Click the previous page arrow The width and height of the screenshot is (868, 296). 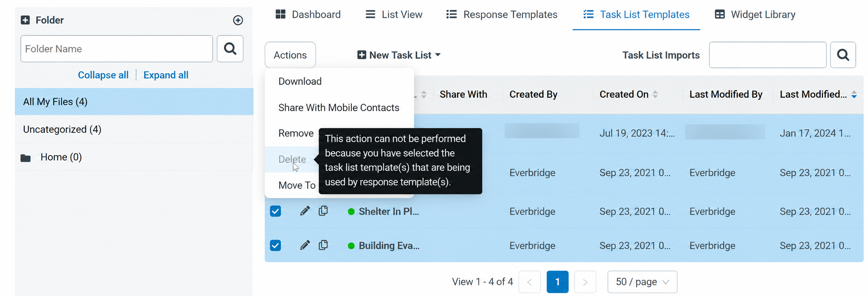pos(530,282)
